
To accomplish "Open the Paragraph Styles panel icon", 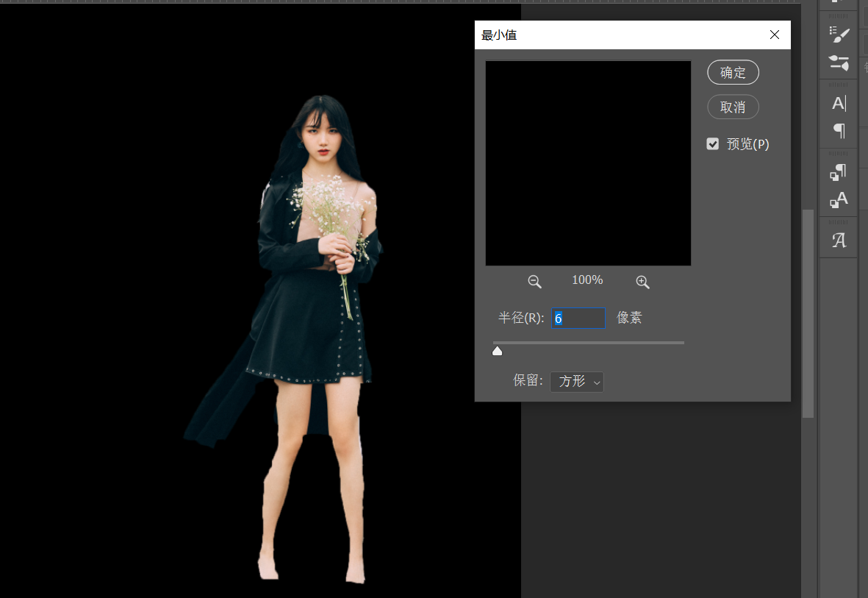I will 839,172.
